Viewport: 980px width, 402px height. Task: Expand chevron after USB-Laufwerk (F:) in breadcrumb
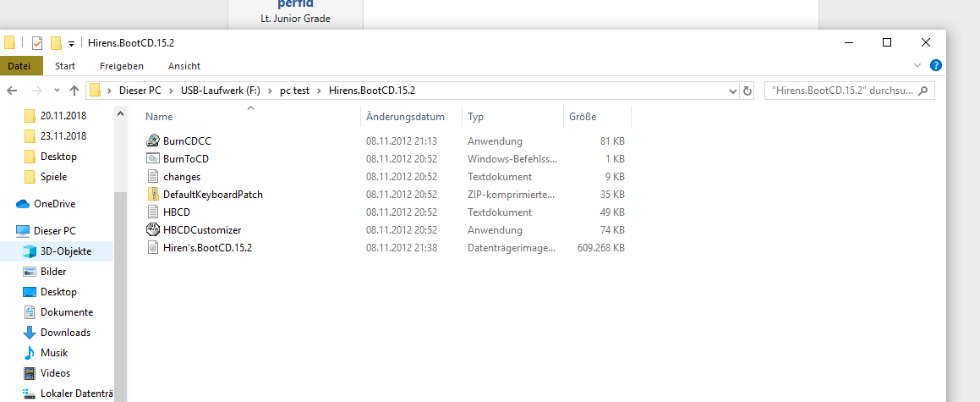click(270, 91)
